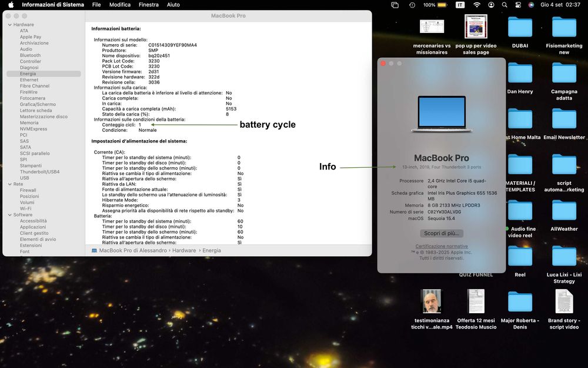Open the Modifica menu
This screenshot has width=588, height=368.
tap(120, 5)
